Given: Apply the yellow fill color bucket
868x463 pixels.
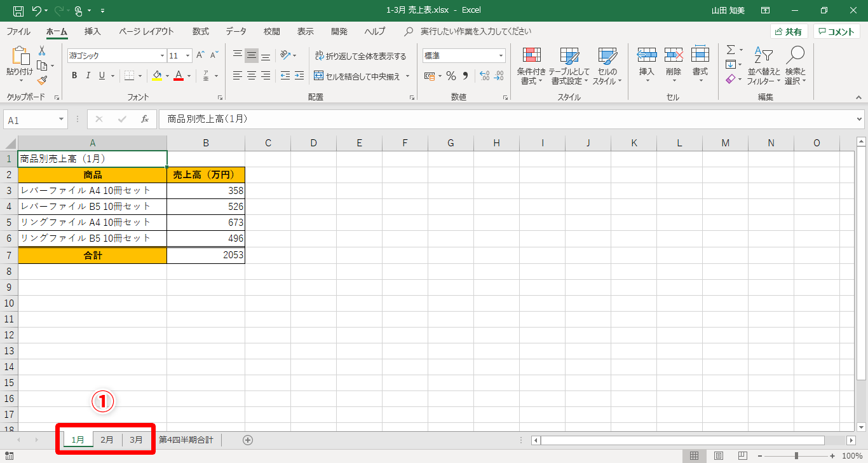Looking at the screenshot, I should [x=158, y=76].
